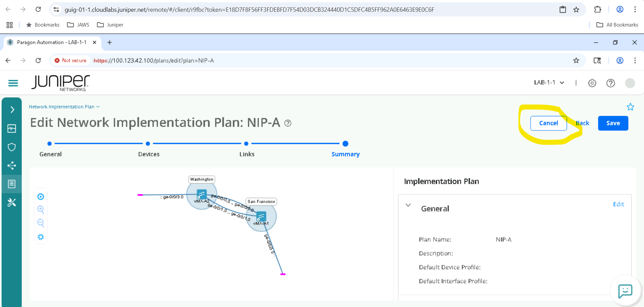Screen dimensions: 644x307
Task: Open topology map settings gear
Action: pyautogui.click(x=41, y=237)
